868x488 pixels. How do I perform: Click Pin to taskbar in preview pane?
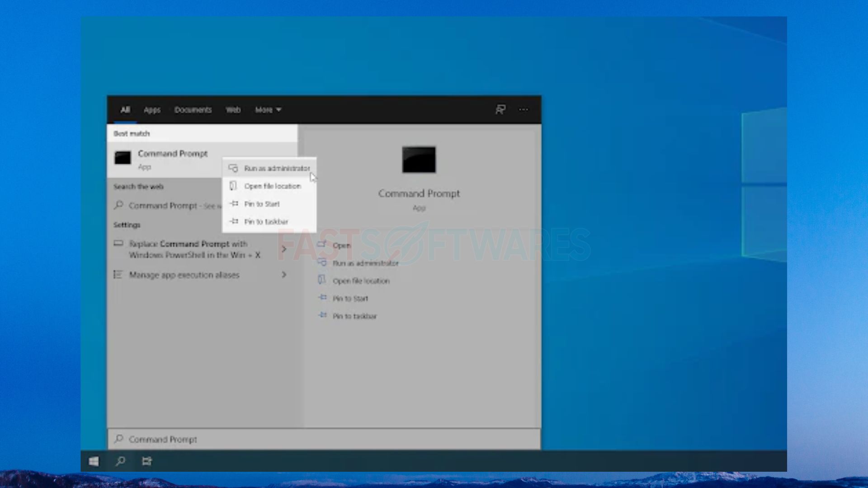(x=354, y=316)
